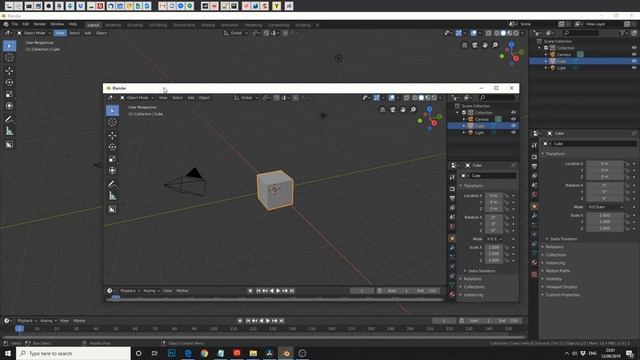Choose the Rotate tool in front window
This screenshot has height=360, width=640.
[112, 147]
